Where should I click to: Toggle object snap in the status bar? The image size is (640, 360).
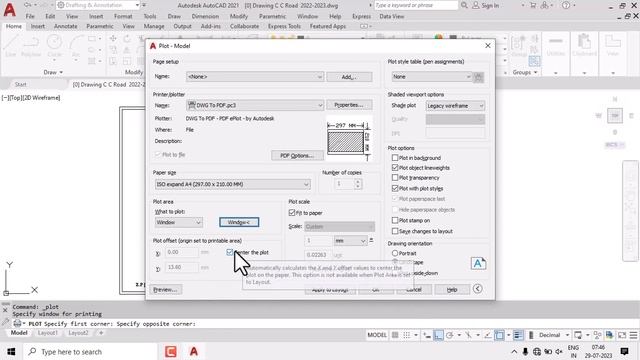coord(500,335)
